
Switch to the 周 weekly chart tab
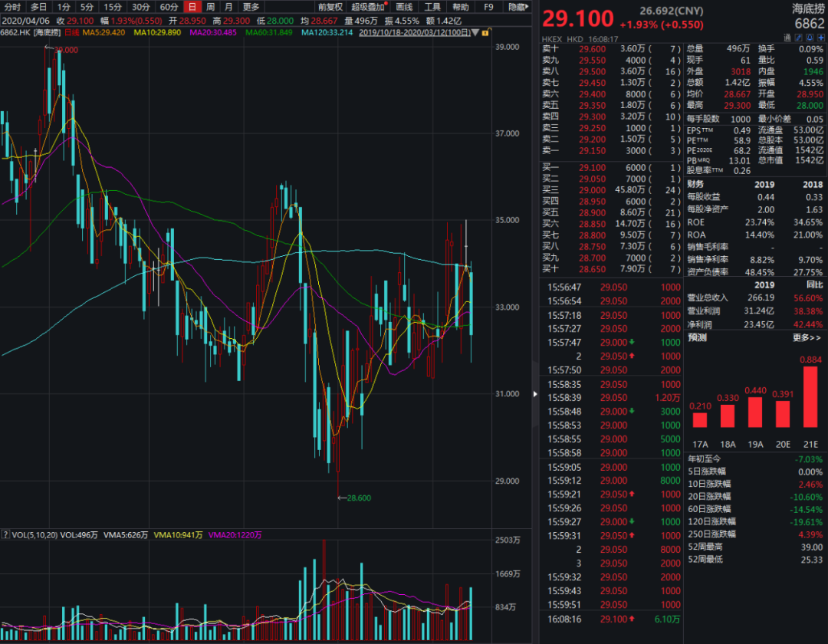tap(210, 7)
